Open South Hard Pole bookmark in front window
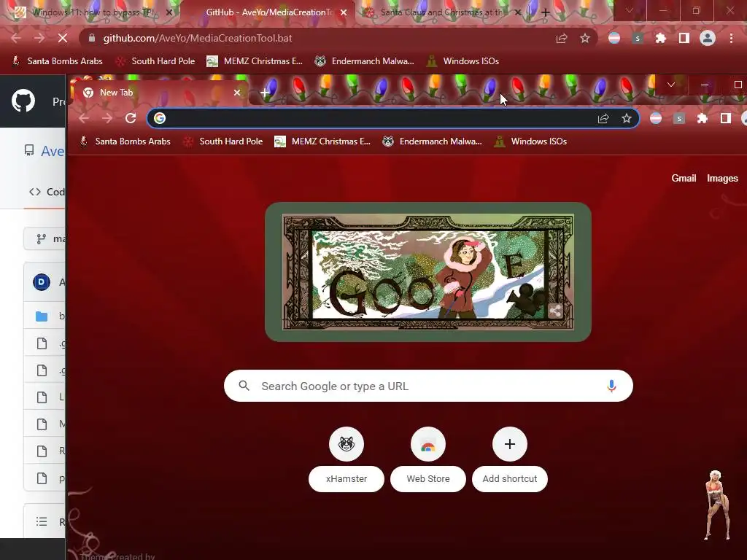Viewport: 747px width, 560px height. tap(223, 141)
